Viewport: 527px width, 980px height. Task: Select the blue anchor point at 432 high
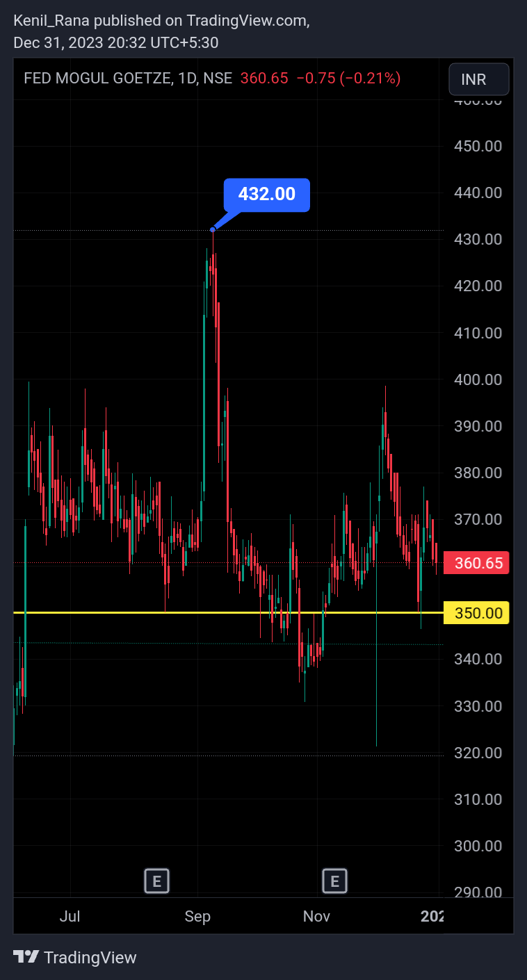[213, 230]
